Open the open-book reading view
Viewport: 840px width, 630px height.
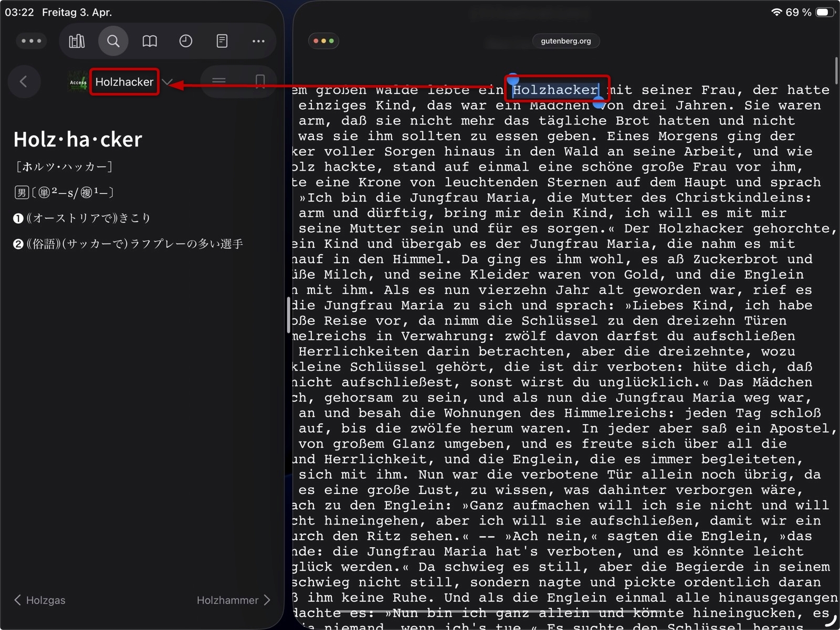coord(150,41)
